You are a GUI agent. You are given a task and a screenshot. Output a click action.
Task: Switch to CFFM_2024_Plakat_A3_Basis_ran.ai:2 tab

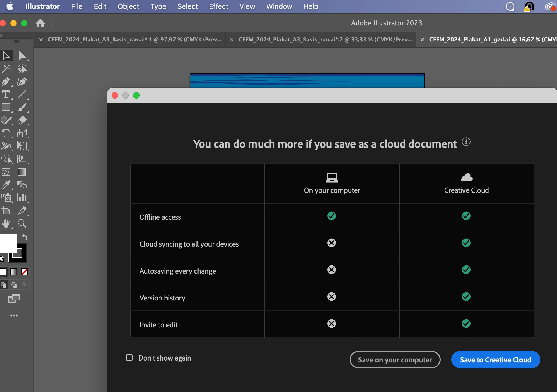pos(325,40)
